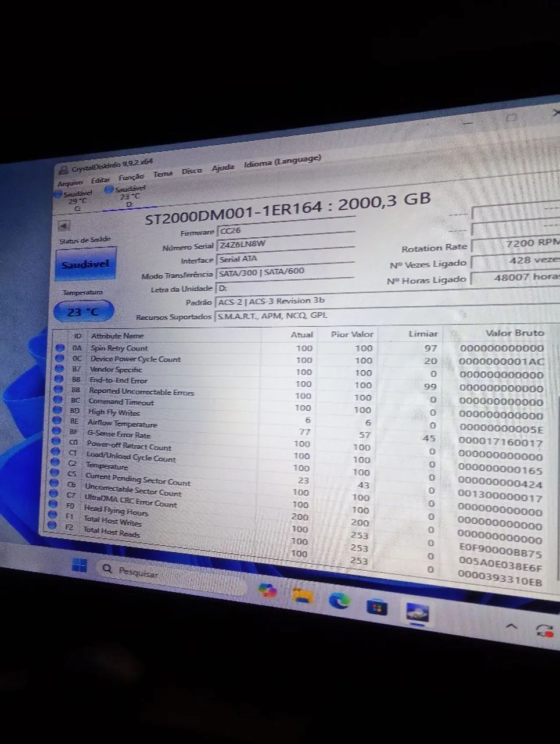Open Microsoft Edge from the taskbar
This screenshot has width=560, height=744.
pyautogui.click(x=339, y=601)
